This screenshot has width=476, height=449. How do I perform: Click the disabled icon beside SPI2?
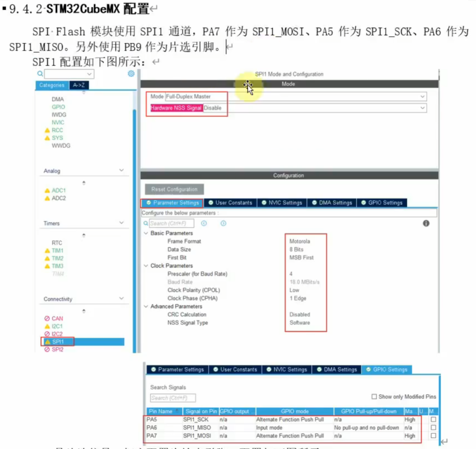pyautogui.click(x=47, y=349)
